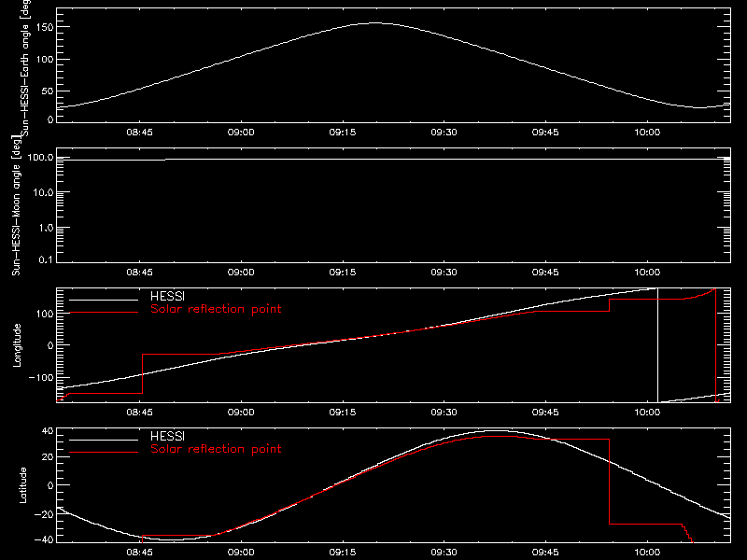
Task: Click the 100 tick on Longitude plot
Action: tap(46, 314)
